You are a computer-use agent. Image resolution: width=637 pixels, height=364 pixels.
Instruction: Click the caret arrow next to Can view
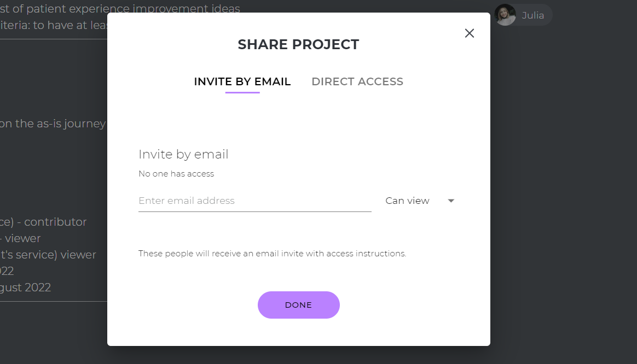[x=451, y=201]
